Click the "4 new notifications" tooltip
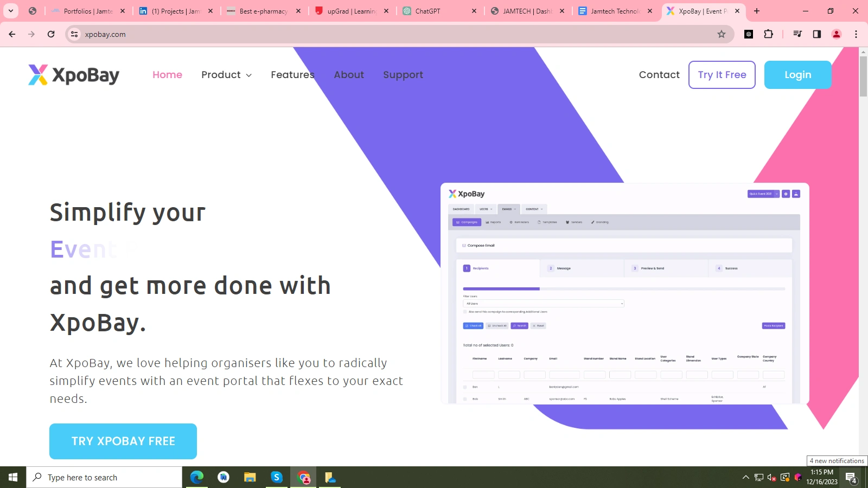 (x=837, y=461)
